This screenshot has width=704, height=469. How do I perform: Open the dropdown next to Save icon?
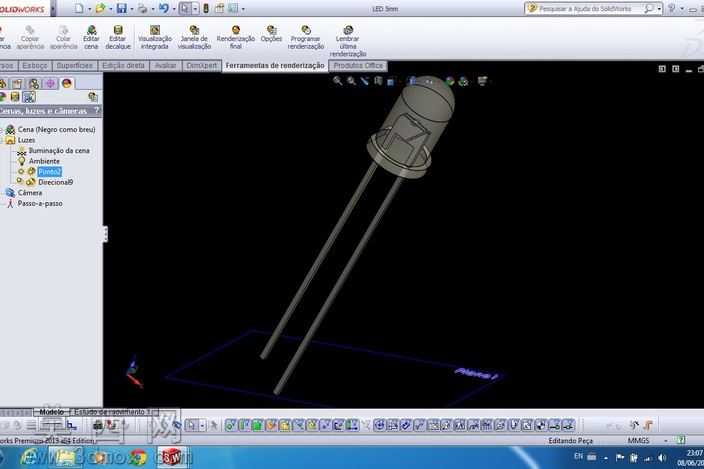coord(132,9)
